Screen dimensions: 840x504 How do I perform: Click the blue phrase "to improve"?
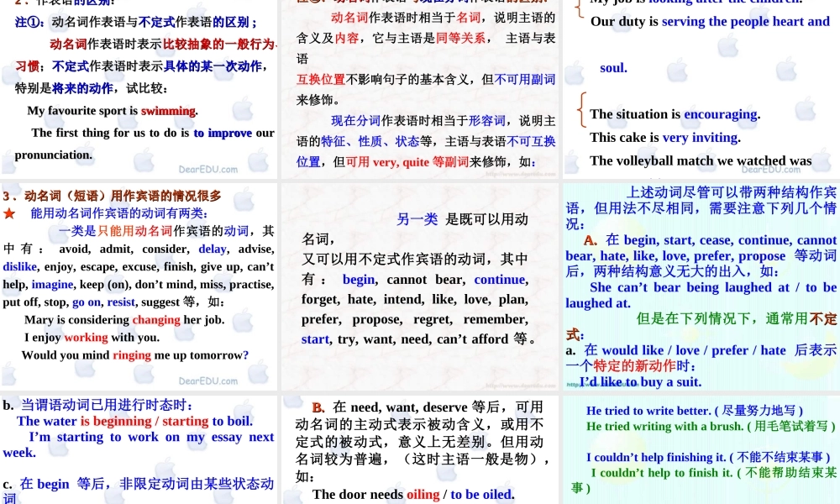(223, 133)
